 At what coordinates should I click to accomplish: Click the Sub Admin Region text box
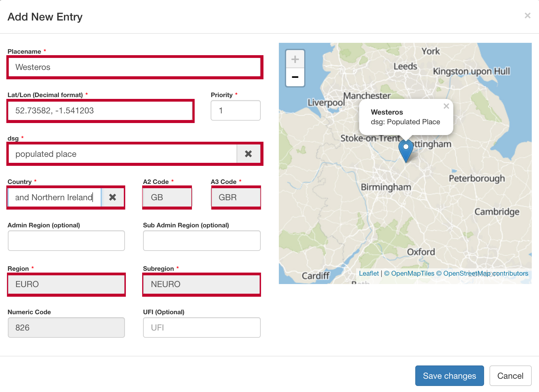(202, 241)
